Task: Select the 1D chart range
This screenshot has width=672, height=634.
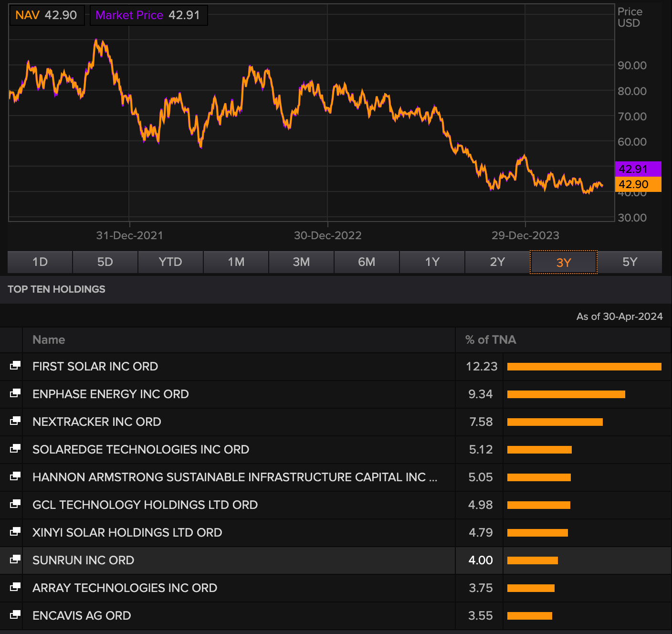Action: [40, 262]
